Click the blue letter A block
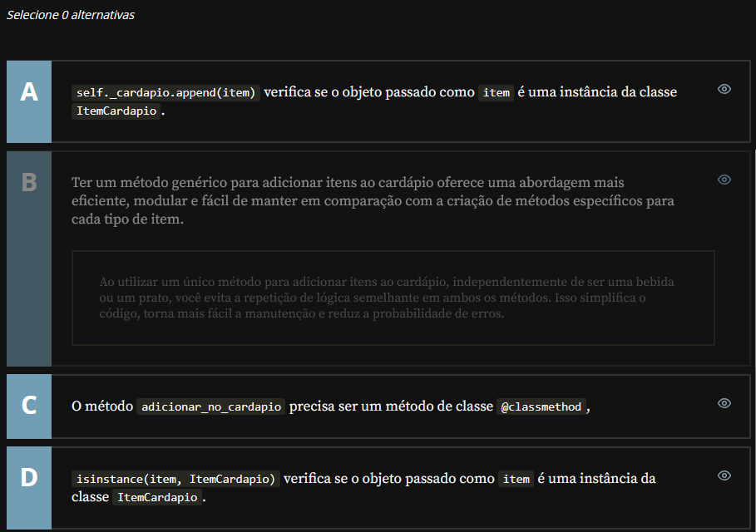The width and height of the screenshot is (756, 532). (x=29, y=101)
